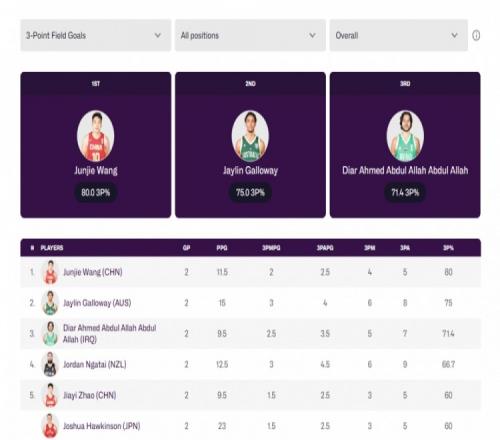Select Junjie Wang (CHN) table link
500x440 pixels.
pyautogui.click(x=93, y=272)
